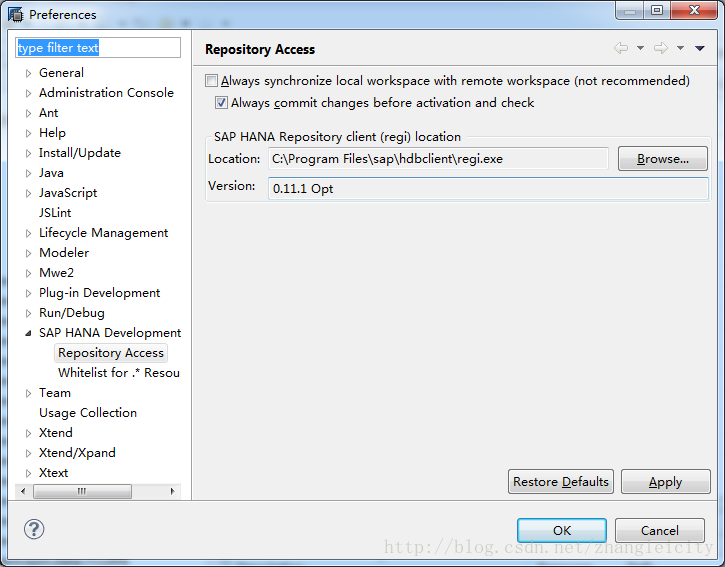The height and width of the screenshot is (567, 725).
Task: Select General in the preferences tree
Action: (61, 73)
